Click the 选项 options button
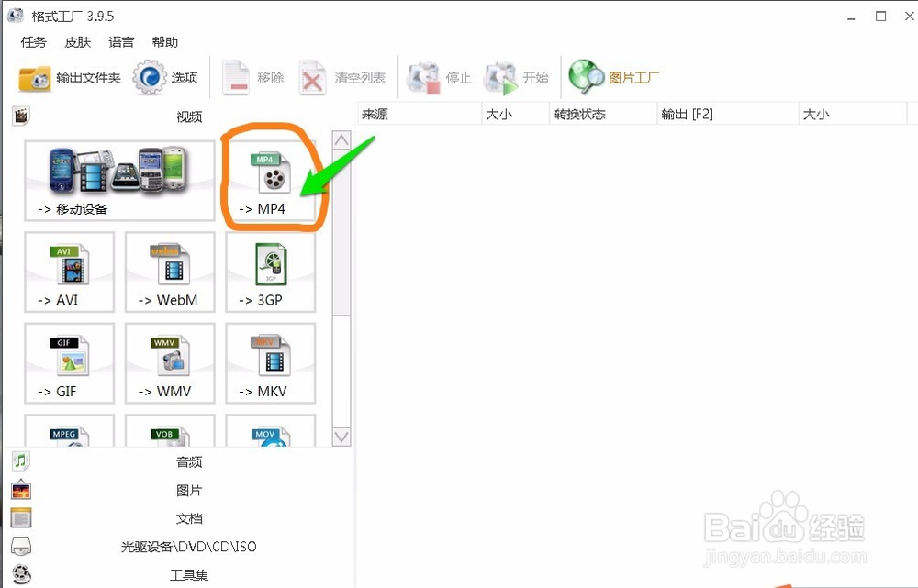Viewport: 918px width, 588px height. pyautogui.click(x=170, y=77)
